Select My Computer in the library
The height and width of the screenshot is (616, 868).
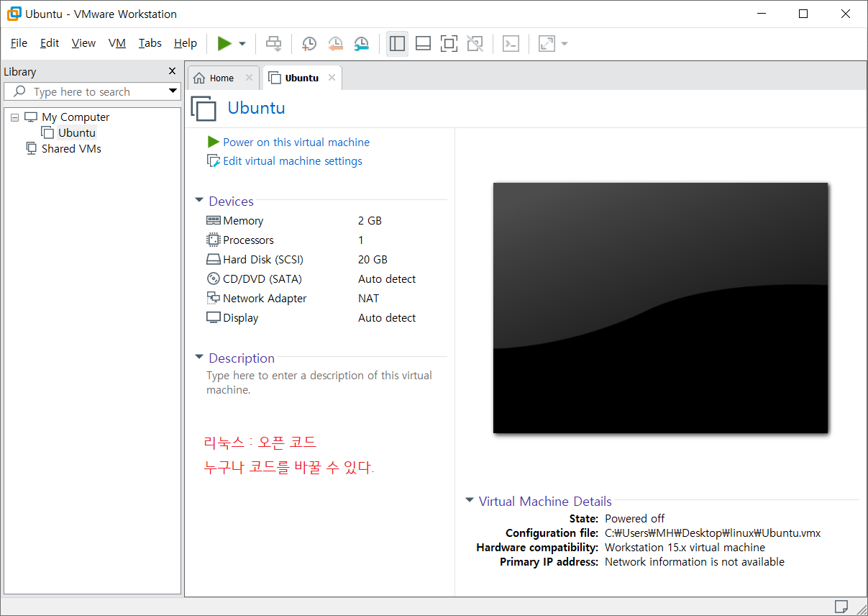76,117
